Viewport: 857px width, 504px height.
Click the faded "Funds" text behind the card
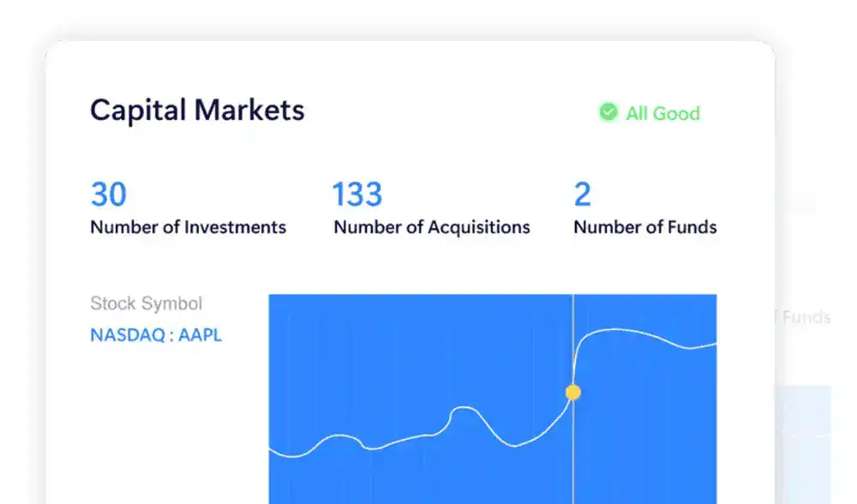pyautogui.click(x=806, y=317)
